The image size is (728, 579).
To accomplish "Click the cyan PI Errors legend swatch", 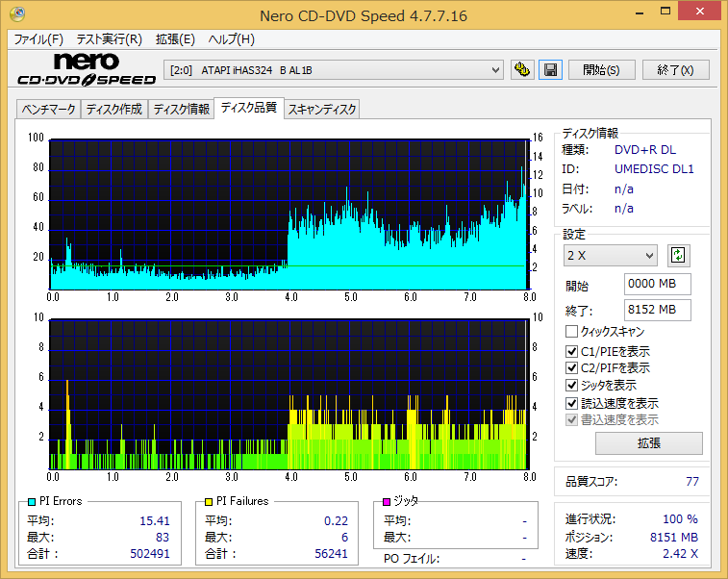I will 32,501.
